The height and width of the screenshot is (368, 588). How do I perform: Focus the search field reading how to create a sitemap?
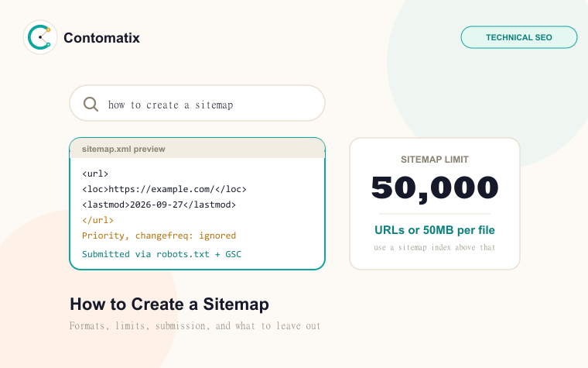coord(197,103)
